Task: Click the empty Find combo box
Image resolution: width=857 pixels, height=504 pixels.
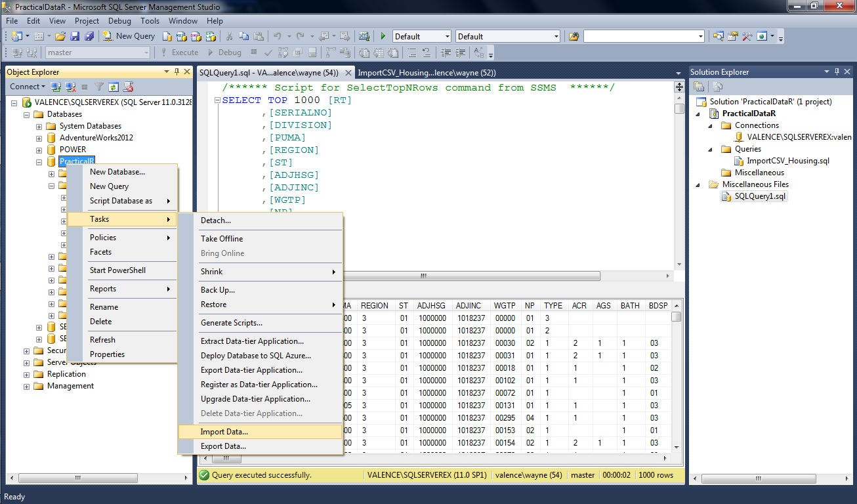Action: click(x=644, y=36)
